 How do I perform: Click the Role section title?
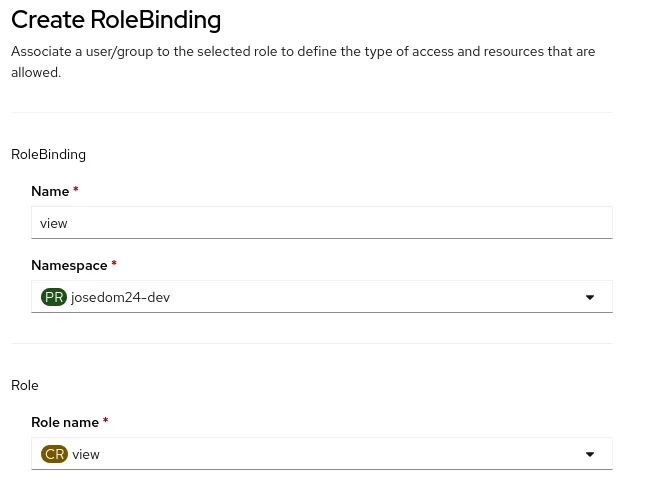pos(24,385)
